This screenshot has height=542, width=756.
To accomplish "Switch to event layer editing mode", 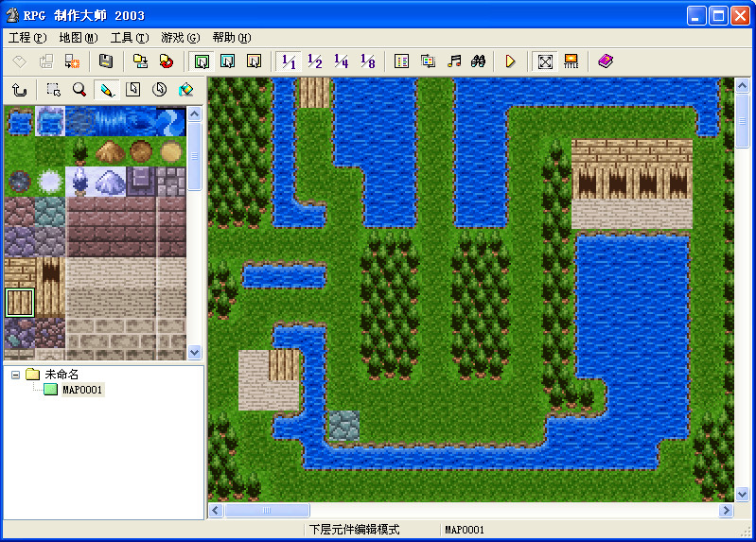I will click(x=254, y=61).
